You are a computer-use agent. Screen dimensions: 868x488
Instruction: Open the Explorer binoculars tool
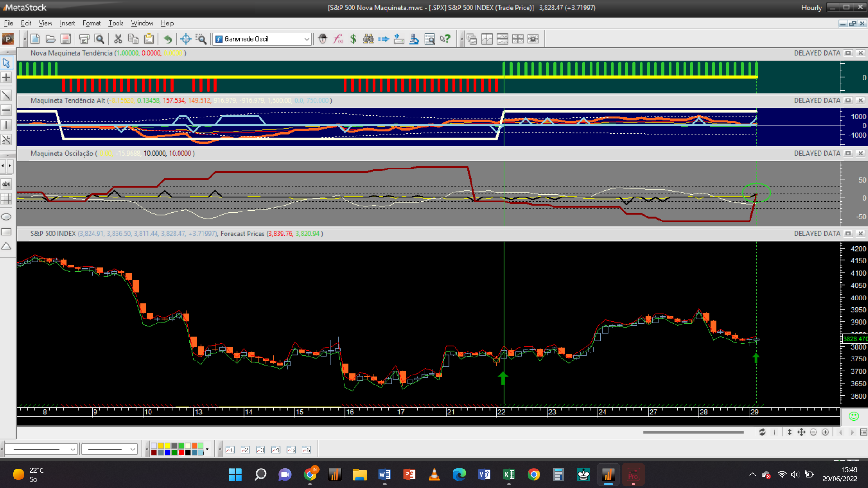coord(368,39)
